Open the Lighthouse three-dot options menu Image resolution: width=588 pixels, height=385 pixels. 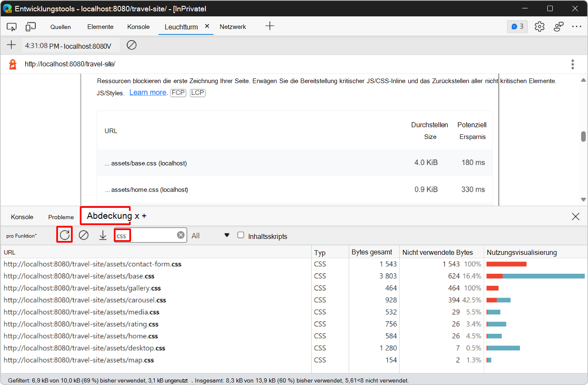coord(572,64)
